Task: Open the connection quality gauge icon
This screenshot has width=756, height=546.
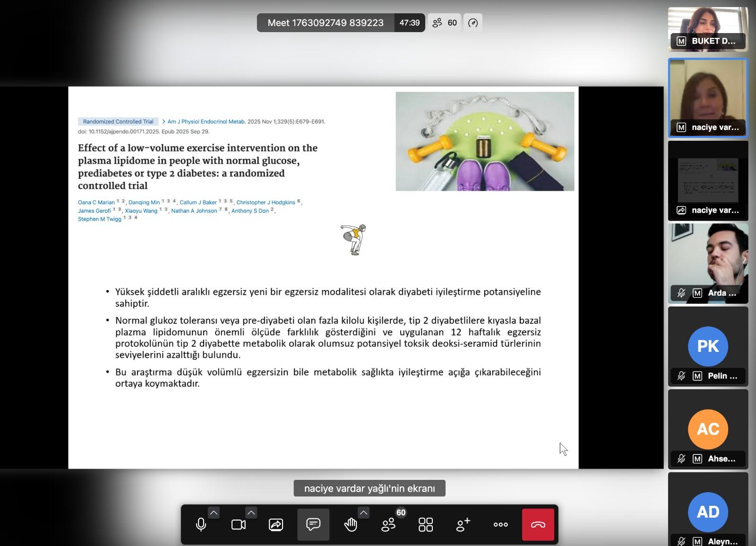Action: tap(473, 23)
